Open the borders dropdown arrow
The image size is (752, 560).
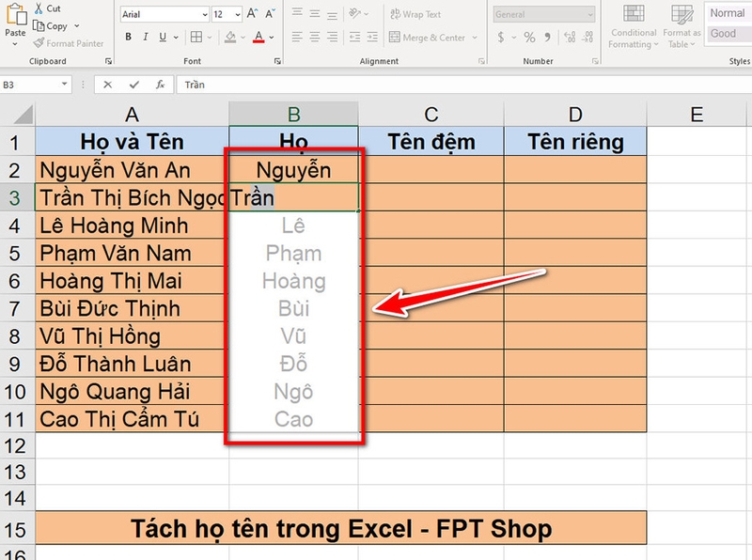pos(209,37)
